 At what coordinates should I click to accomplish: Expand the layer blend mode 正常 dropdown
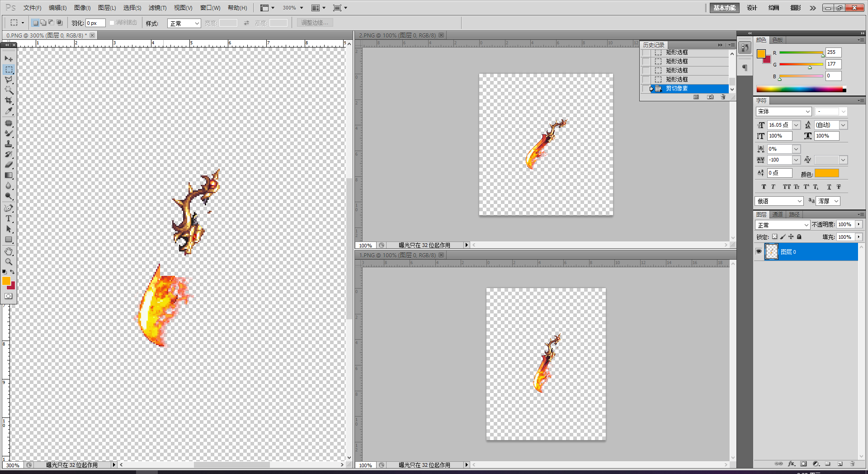(783, 225)
